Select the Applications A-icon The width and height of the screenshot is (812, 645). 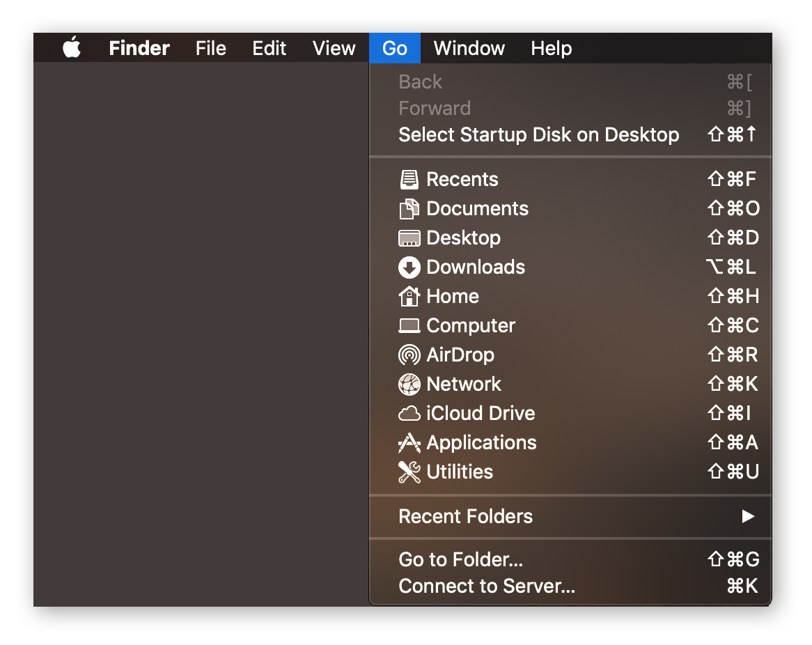coord(409,442)
